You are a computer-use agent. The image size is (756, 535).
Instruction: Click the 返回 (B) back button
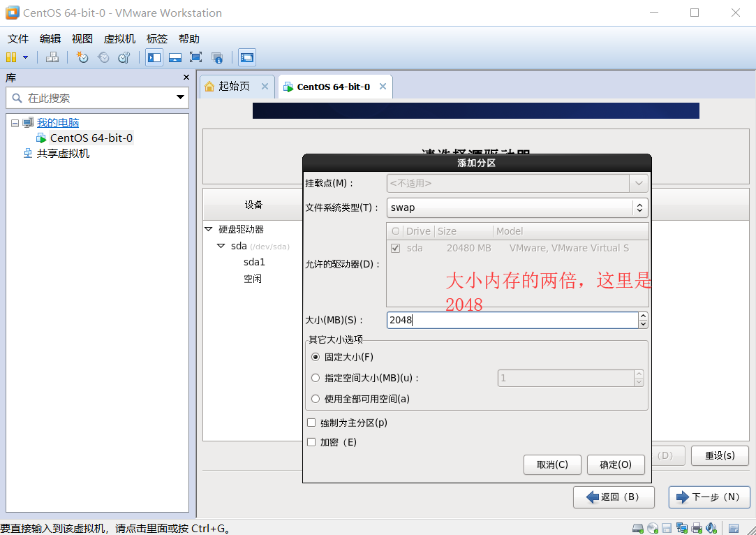614,497
